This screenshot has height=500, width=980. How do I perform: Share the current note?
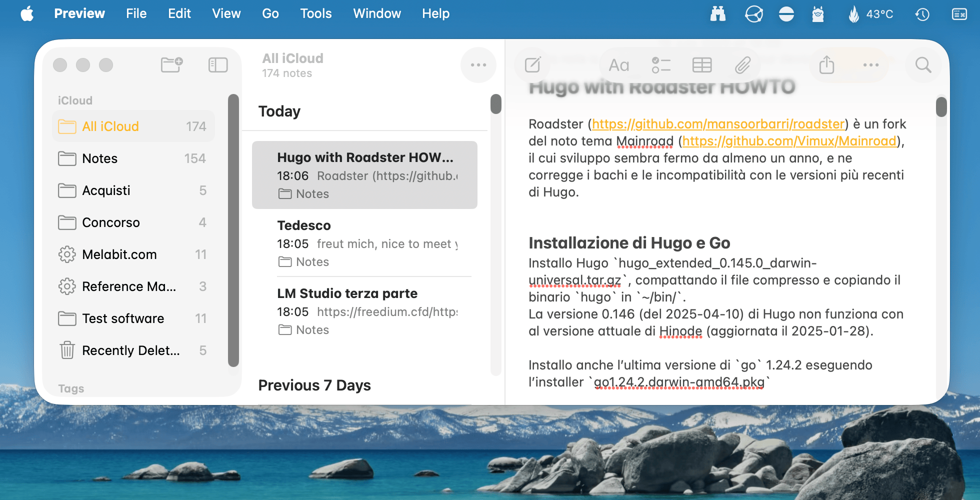pos(826,65)
